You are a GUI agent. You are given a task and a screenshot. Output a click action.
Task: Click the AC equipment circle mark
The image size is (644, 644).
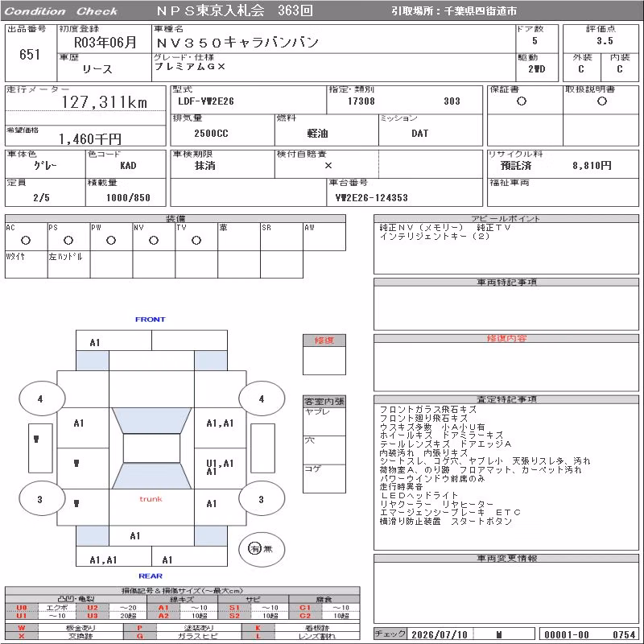[x=26, y=240]
